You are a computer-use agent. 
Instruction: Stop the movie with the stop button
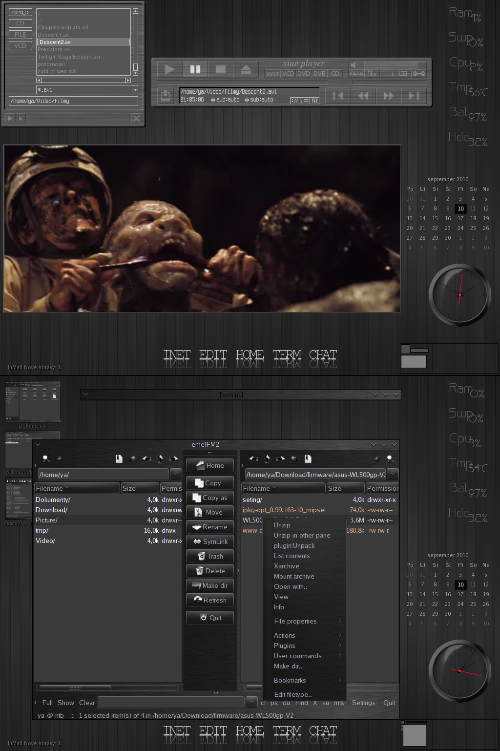[x=220, y=69]
